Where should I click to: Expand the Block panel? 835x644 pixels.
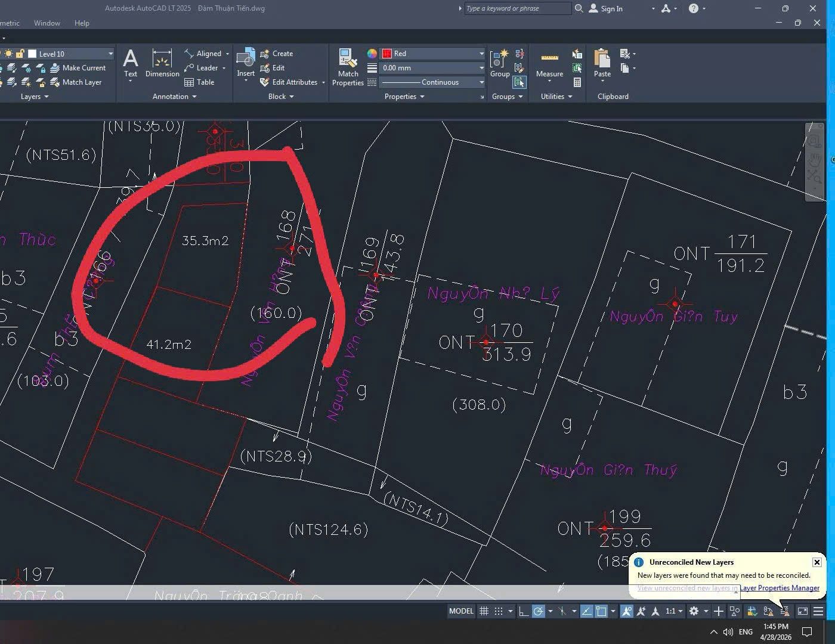(281, 97)
